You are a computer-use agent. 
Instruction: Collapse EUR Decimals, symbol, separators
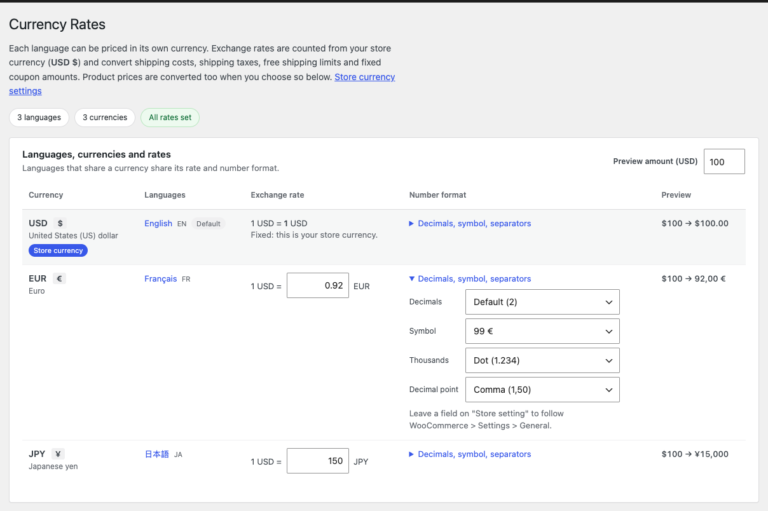(x=470, y=279)
